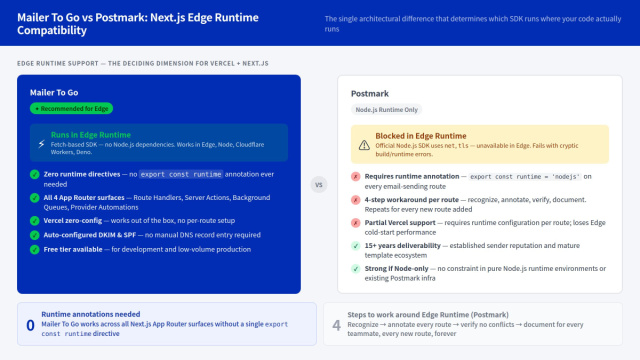The width and height of the screenshot is (640, 360).
Task: Click the Mailer To Go works across all Next.js text
Action: click(164, 329)
